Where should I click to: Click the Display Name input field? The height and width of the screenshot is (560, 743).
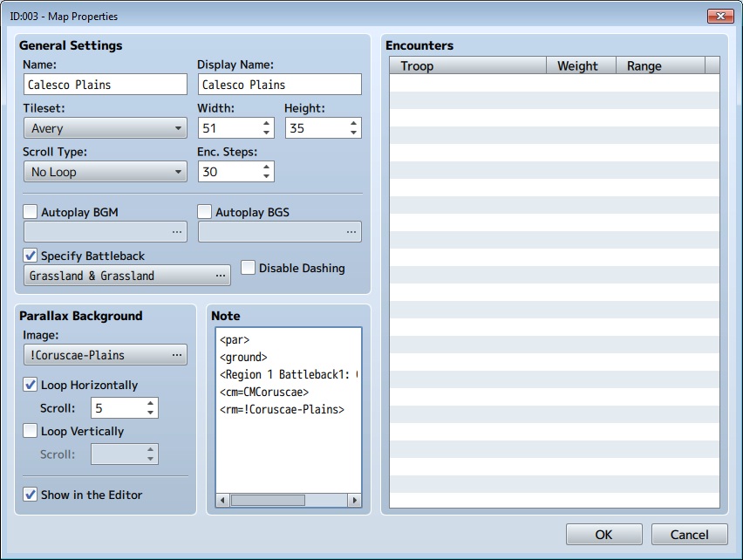(x=280, y=85)
